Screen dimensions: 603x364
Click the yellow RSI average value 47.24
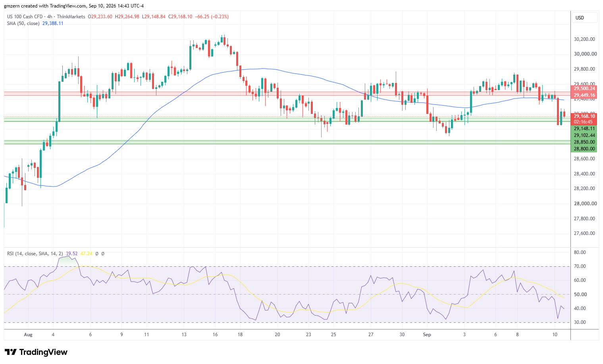click(86, 254)
